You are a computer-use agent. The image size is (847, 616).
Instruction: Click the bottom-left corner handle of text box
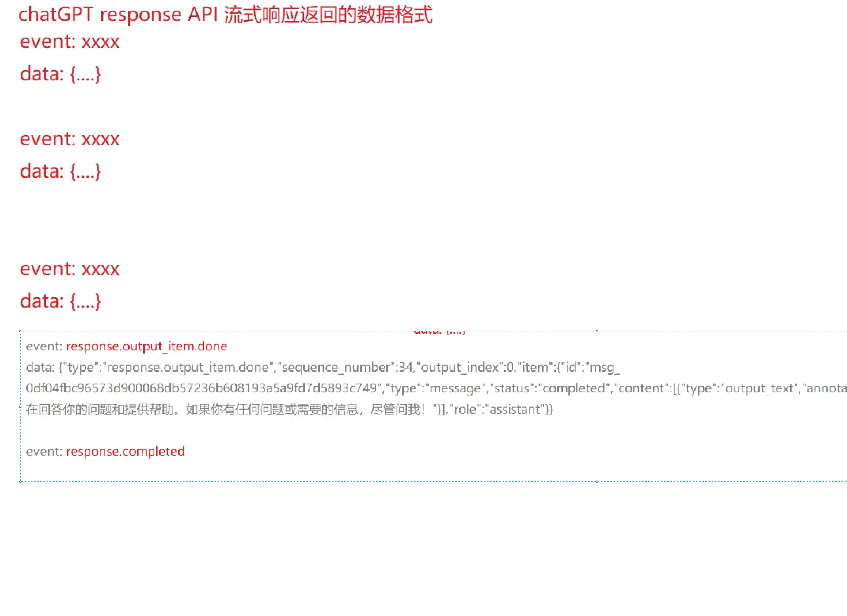(20, 481)
